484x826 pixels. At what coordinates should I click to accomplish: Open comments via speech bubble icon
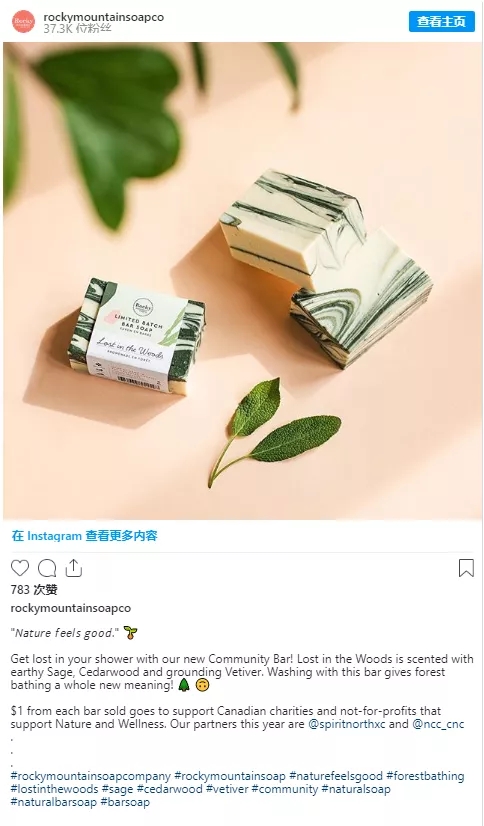pos(47,568)
